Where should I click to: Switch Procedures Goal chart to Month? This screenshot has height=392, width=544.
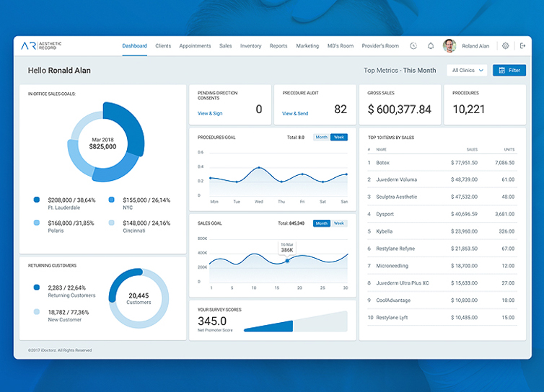click(322, 137)
